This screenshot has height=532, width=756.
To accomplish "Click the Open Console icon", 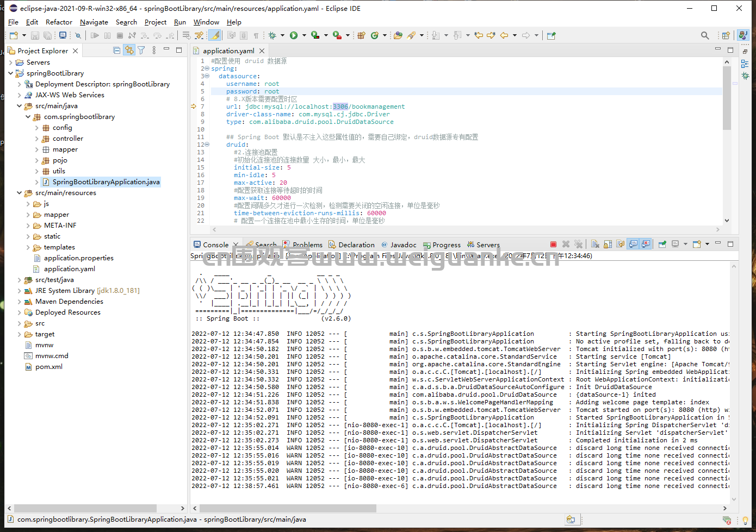I will [x=697, y=244].
